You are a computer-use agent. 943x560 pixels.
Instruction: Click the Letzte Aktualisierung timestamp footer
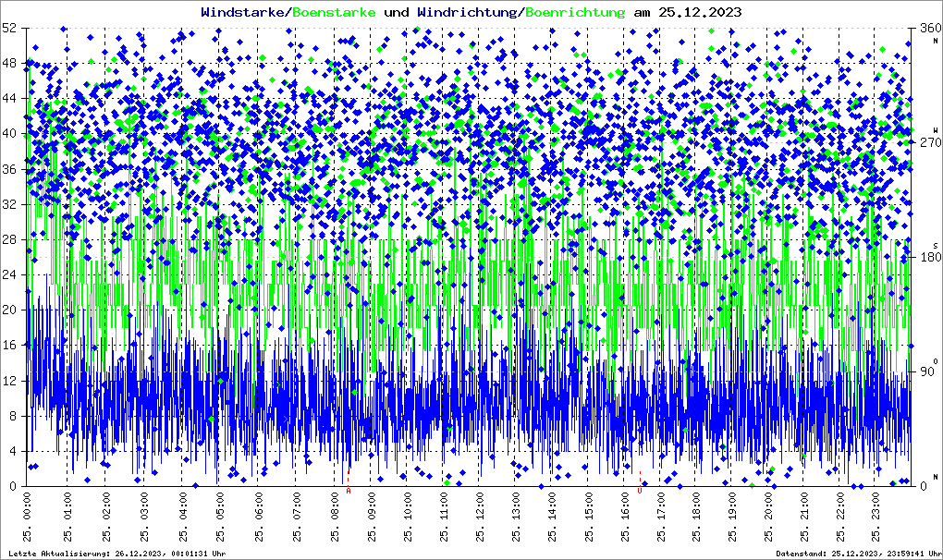pyautogui.click(x=117, y=554)
